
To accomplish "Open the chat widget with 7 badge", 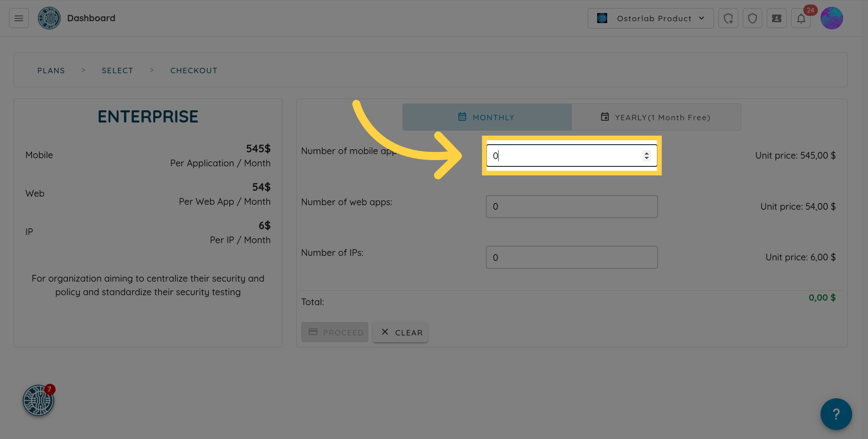I will pos(38,400).
